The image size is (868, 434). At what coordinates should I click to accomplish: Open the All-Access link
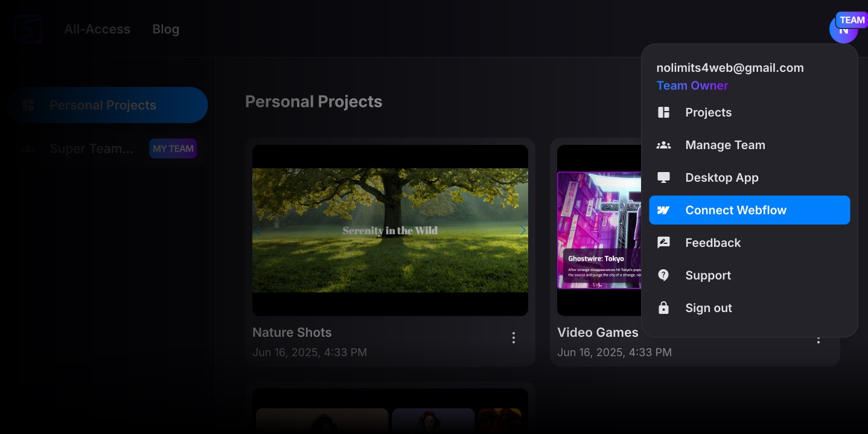click(x=97, y=29)
